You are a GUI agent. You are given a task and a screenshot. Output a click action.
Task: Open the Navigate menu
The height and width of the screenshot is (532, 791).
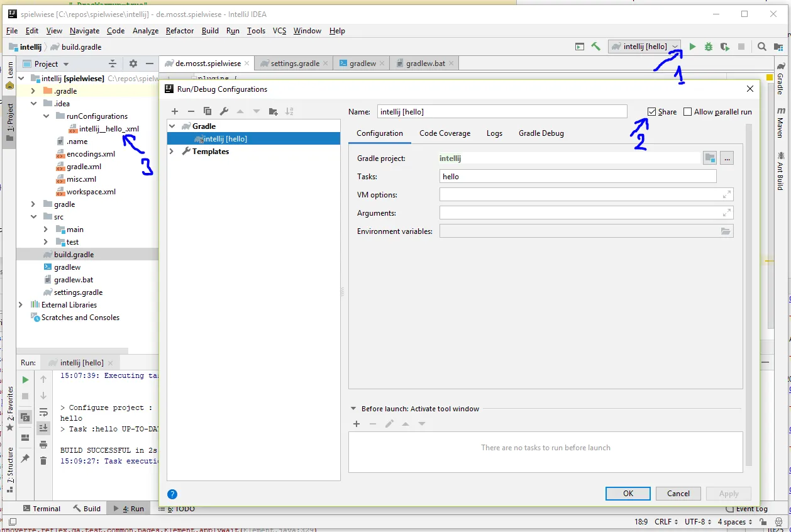tap(84, 31)
